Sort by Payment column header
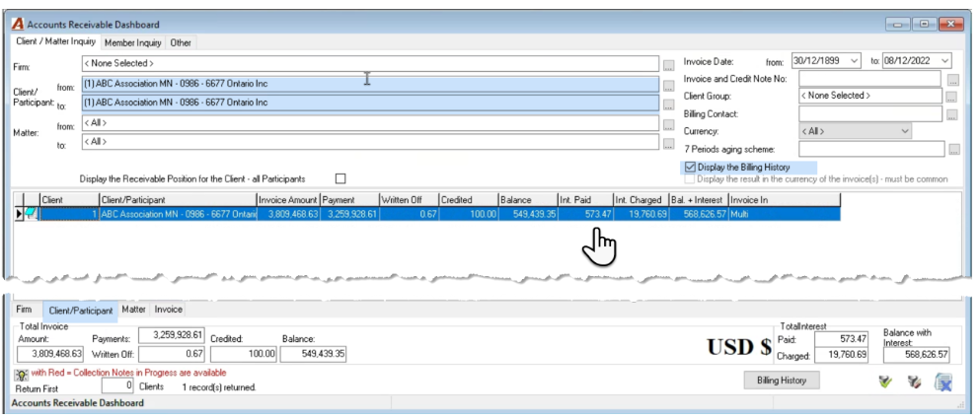980x419 pixels. [x=349, y=200]
